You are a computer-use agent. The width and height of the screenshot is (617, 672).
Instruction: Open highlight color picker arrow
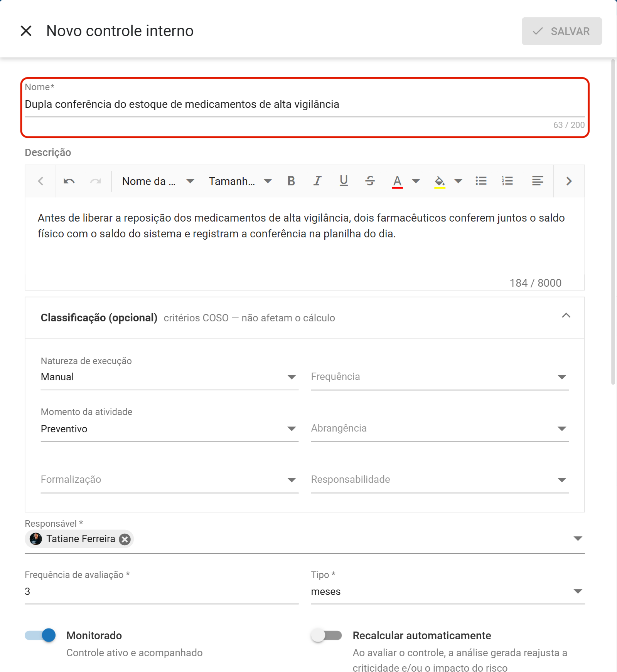pos(458,181)
